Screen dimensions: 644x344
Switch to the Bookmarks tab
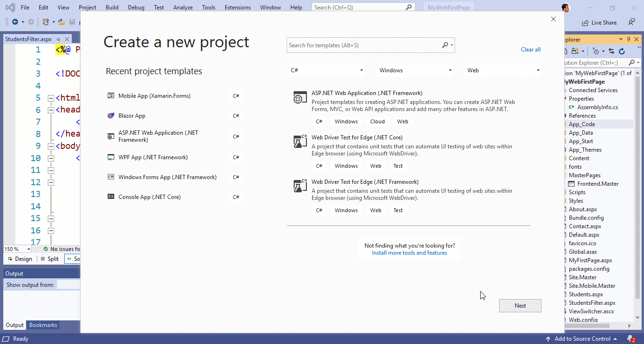pos(43,325)
